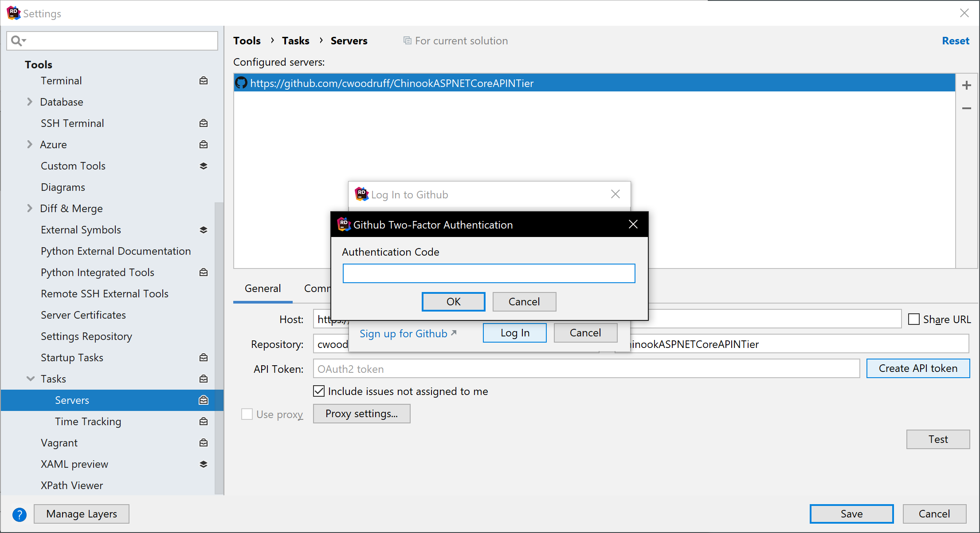This screenshot has width=980, height=533.
Task: Cancel the Settings window
Action: 934,514
